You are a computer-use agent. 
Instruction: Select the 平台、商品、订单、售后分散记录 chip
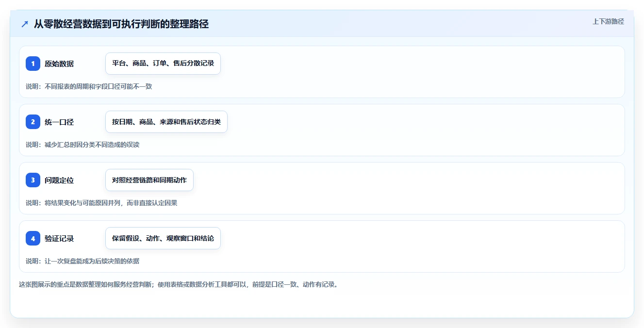pyautogui.click(x=163, y=64)
